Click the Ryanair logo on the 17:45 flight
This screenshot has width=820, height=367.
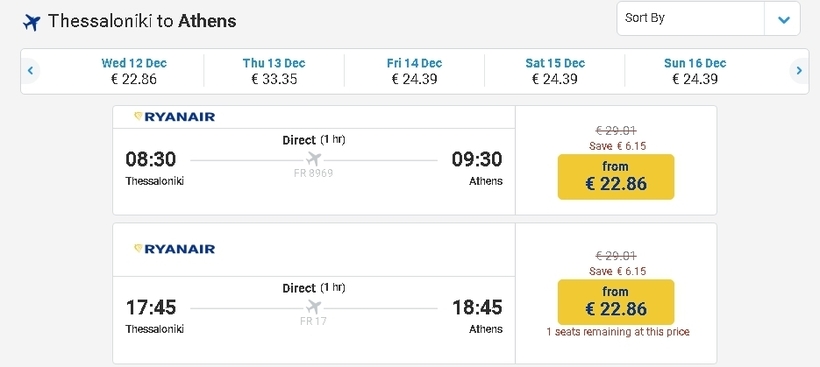(x=175, y=249)
